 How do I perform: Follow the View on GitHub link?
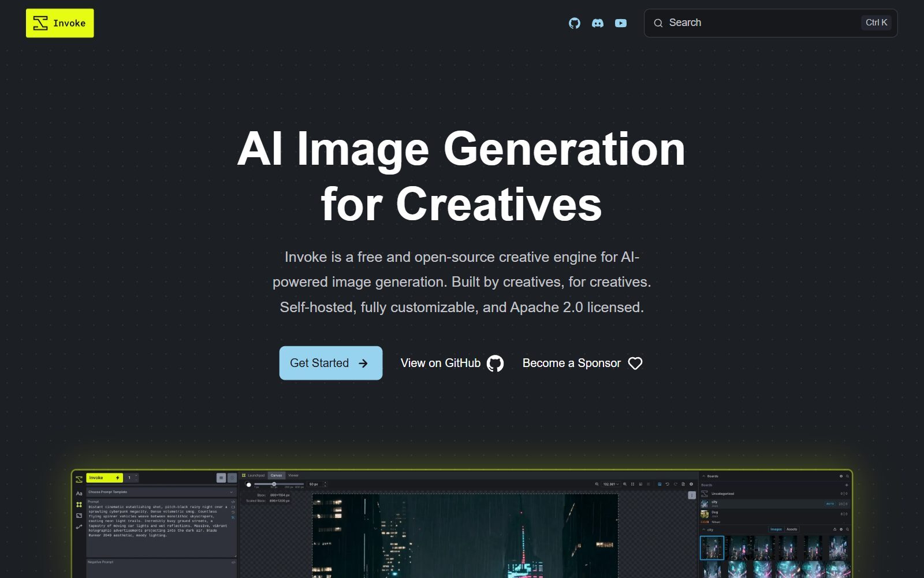[452, 363]
